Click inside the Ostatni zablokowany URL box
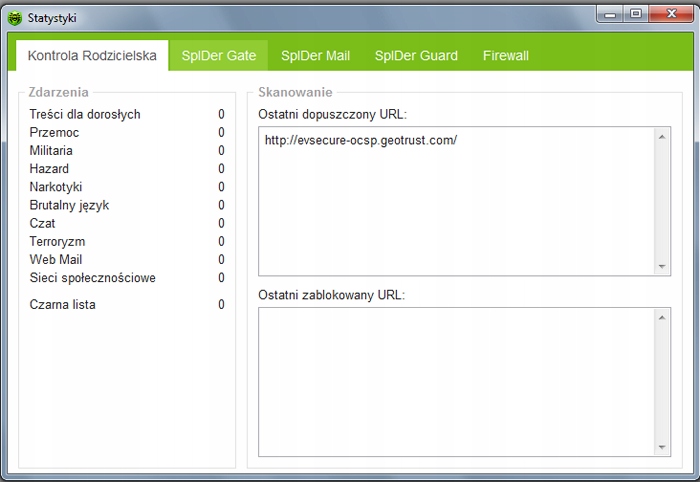Viewport: 700px width, 482px height. click(455, 381)
